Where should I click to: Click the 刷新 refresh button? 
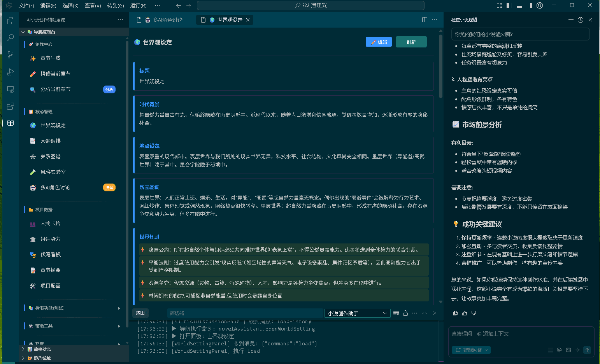tap(411, 42)
